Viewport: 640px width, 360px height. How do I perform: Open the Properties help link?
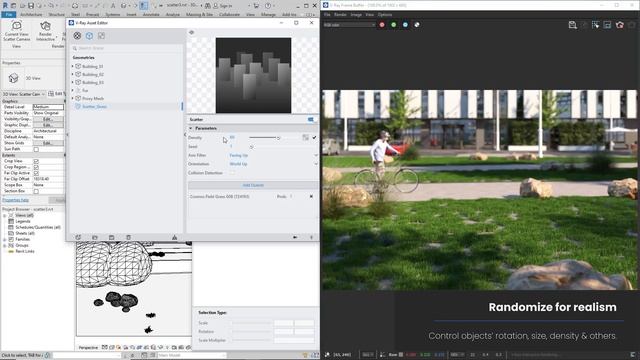tap(15, 200)
